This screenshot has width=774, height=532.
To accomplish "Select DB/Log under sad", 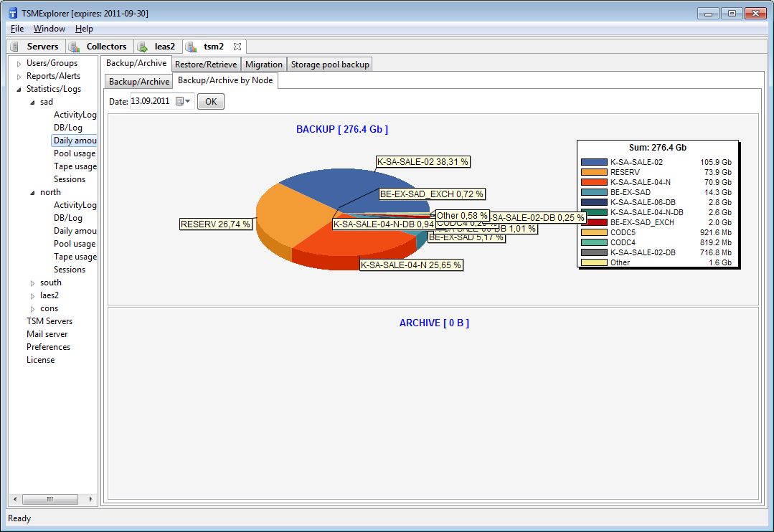I will point(68,128).
